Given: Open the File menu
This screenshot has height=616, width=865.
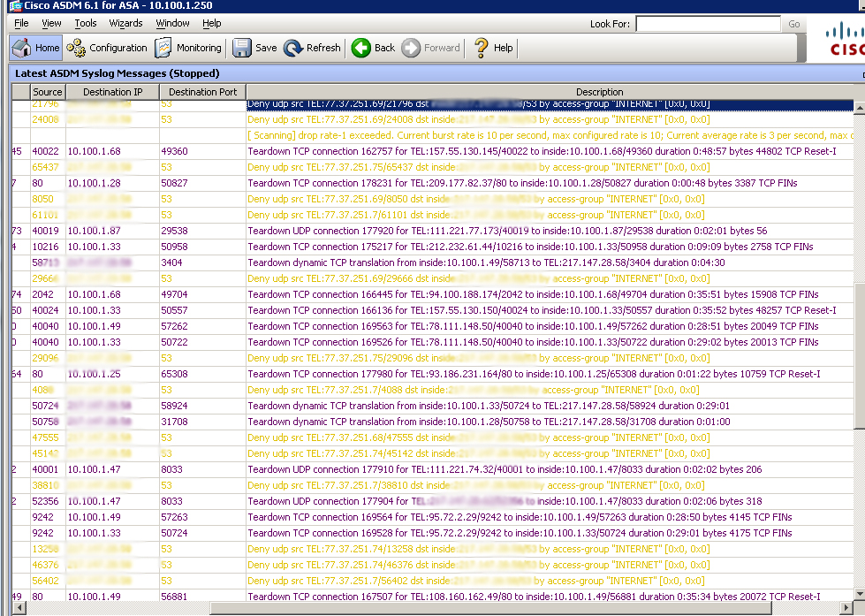Looking at the screenshot, I should [x=21, y=23].
